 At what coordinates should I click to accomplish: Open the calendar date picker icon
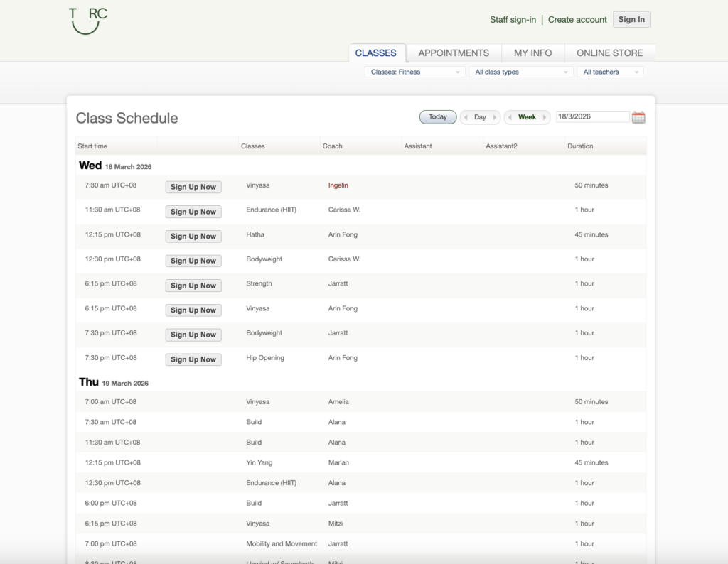click(x=638, y=117)
